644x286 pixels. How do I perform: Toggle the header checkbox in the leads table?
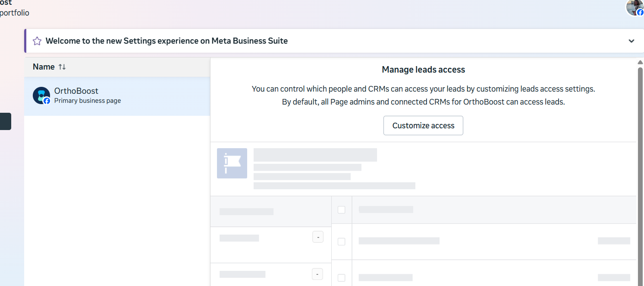point(342,210)
